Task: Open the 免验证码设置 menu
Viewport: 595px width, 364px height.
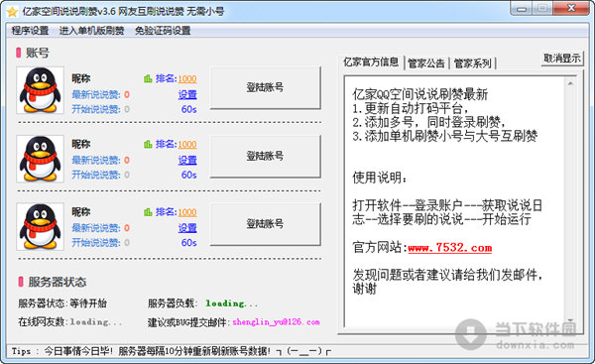Action: click(163, 31)
